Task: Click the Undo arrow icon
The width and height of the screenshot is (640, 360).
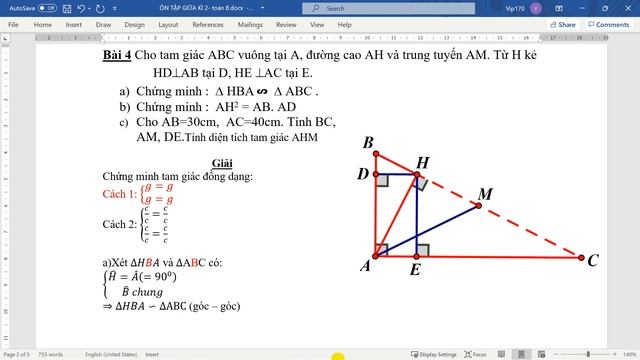Action: [81, 8]
